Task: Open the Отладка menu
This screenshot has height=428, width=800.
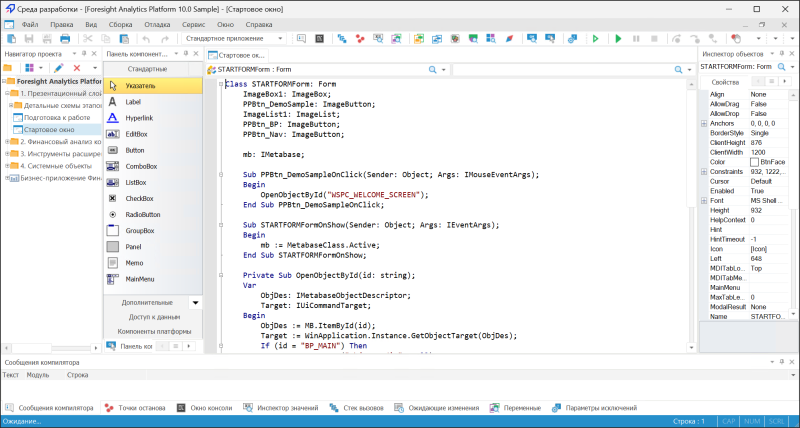Action: tap(157, 24)
